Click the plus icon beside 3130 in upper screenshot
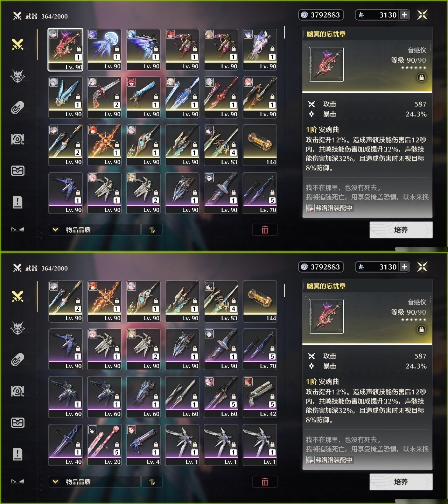Viewport: 448px width, 504px height. [404, 15]
